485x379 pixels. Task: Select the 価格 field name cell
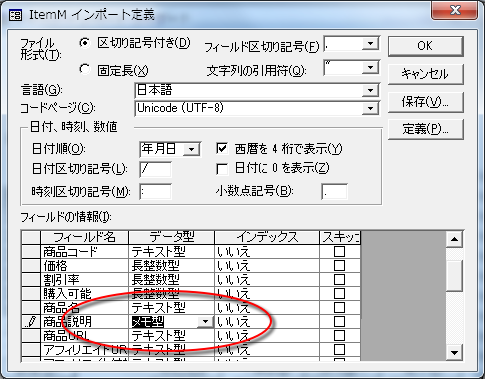pyautogui.click(x=84, y=265)
